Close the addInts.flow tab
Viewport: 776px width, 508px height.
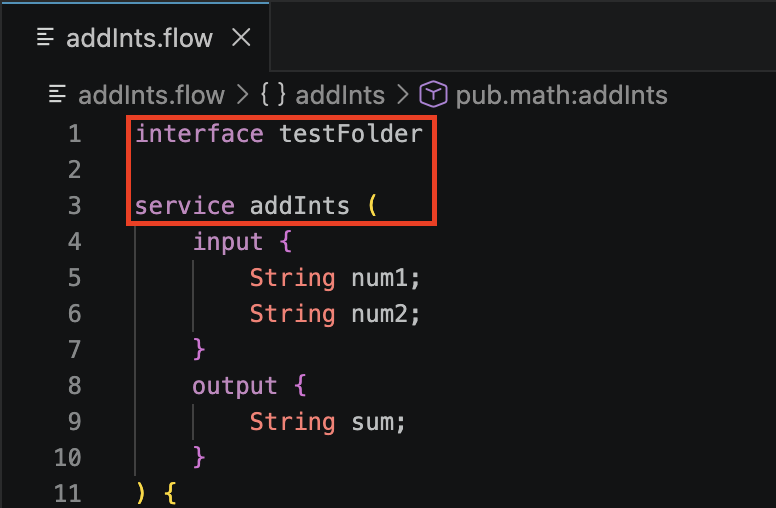point(241,38)
